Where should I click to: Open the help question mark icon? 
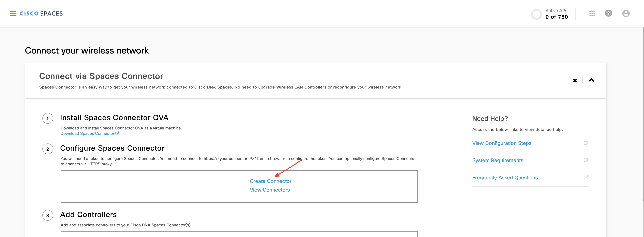(608, 13)
